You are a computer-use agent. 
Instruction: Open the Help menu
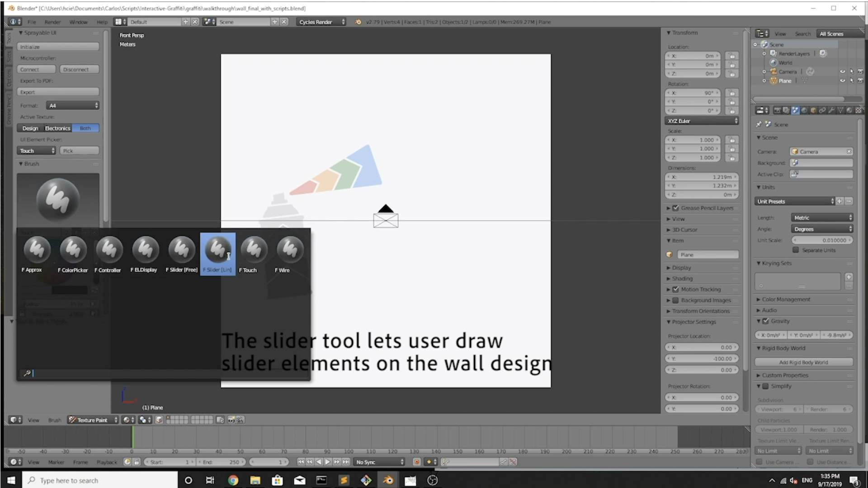pyautogui.click(x=102, y=22)
